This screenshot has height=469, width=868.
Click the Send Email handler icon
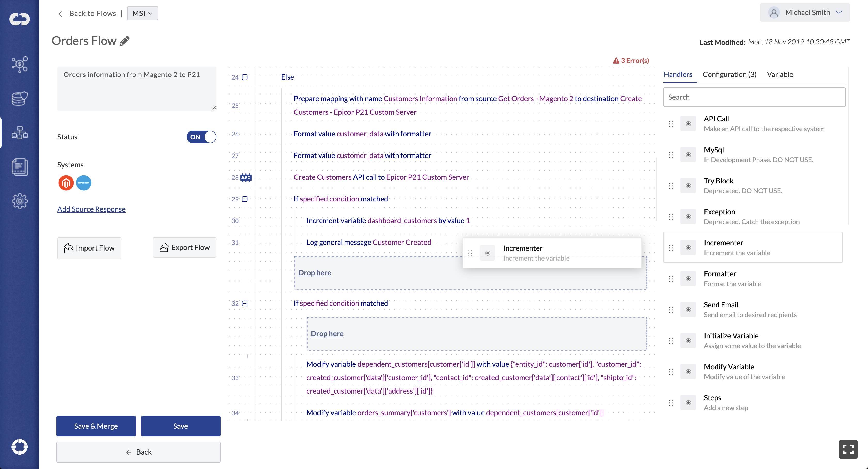click(x=688, y=310)
